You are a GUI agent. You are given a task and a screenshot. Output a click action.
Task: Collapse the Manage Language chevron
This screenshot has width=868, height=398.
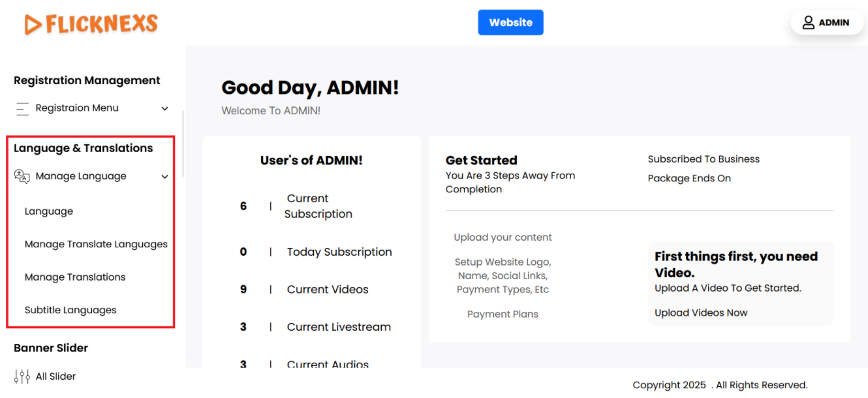(165, 177)
